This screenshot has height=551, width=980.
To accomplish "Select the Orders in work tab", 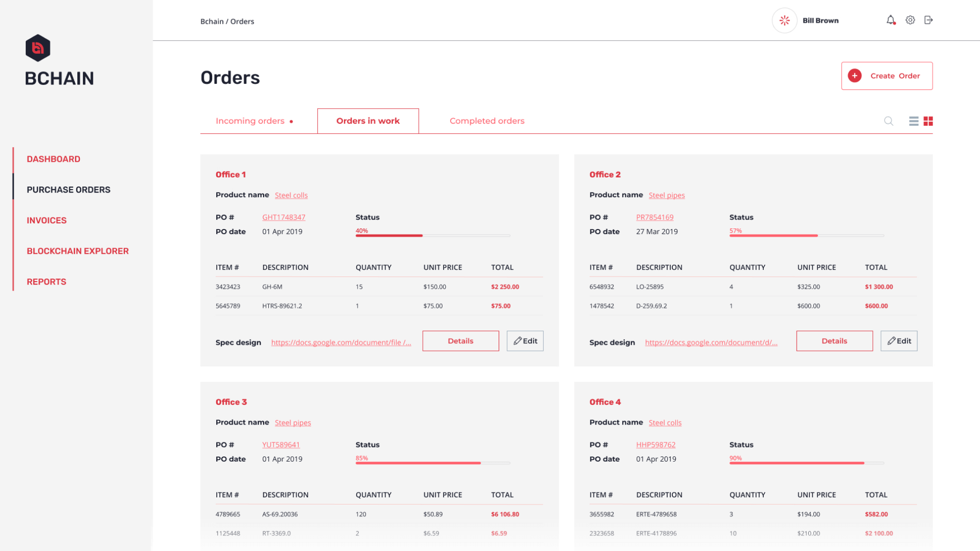I will click(x=368, y=121).
